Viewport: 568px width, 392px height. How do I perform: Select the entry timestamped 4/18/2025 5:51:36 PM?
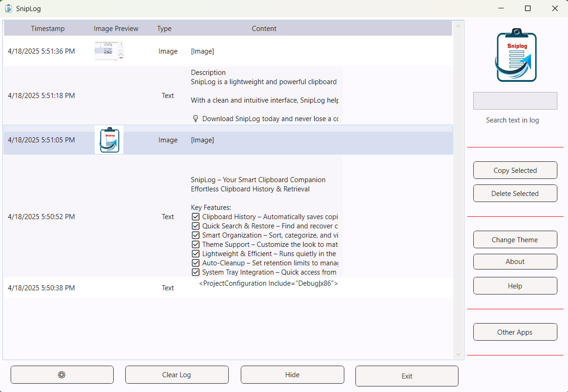click(228, 51)
